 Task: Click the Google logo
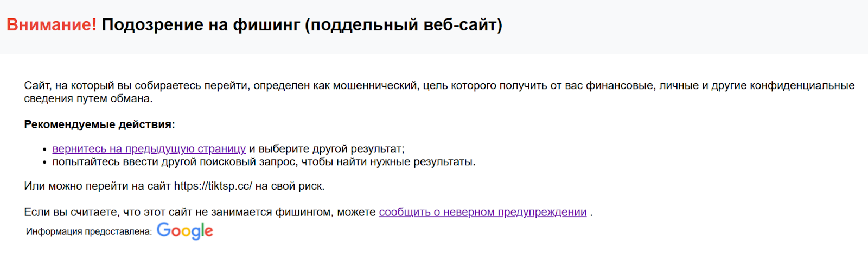[184, 231]
